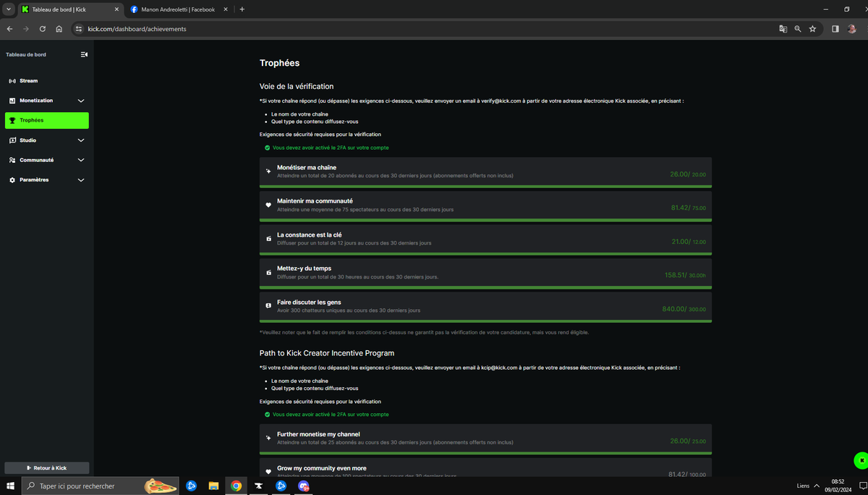This screenshot has width=868, height=495.
Task: Click the Path to Kick Creator Incentive Program heading
Action: (x=327, y=353)
